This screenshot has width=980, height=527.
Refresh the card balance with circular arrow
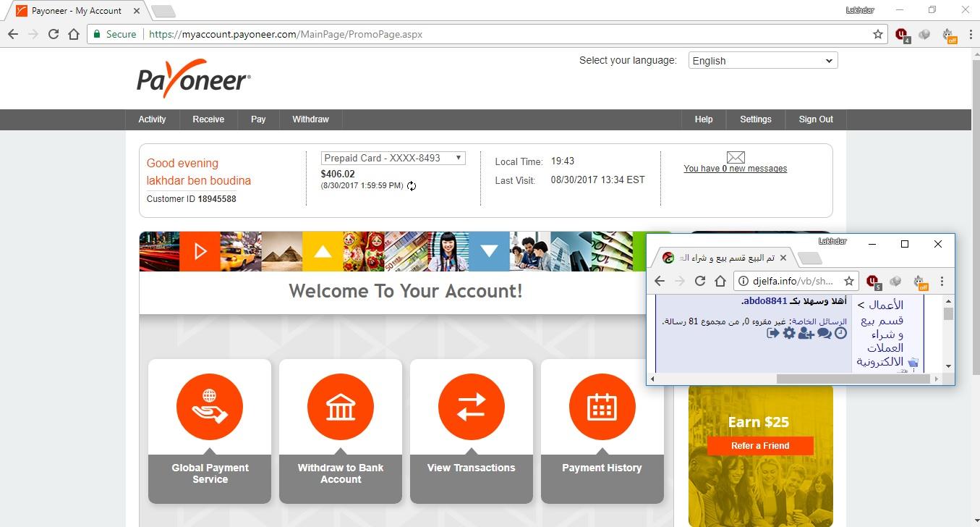tap(412, 186)
